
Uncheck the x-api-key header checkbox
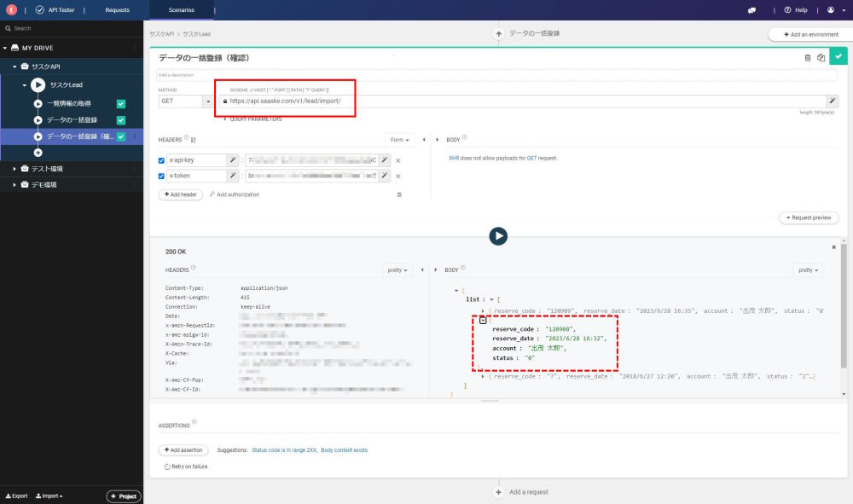tap(162, 160)
